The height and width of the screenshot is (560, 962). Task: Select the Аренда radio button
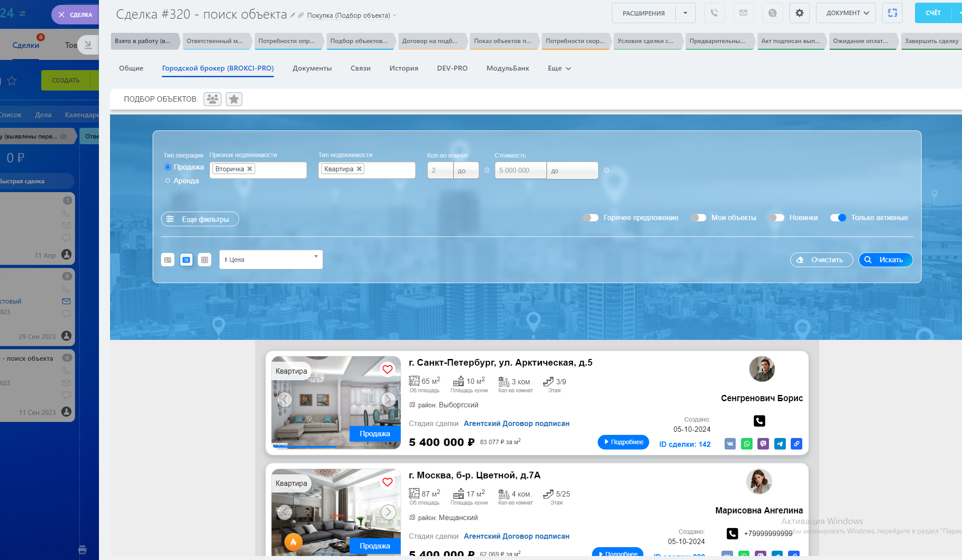click(x=168, y=181)
